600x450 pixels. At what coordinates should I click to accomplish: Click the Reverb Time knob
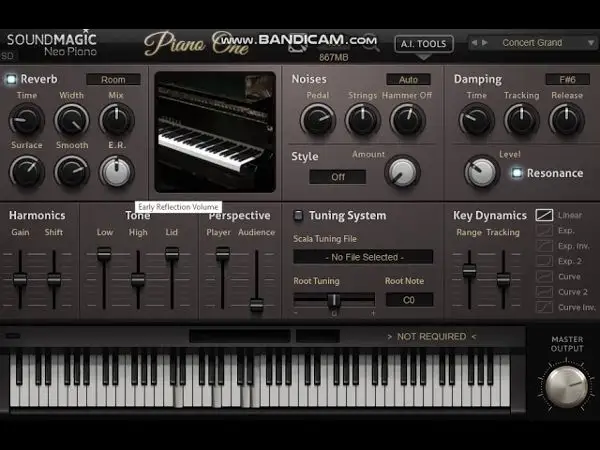26,121
